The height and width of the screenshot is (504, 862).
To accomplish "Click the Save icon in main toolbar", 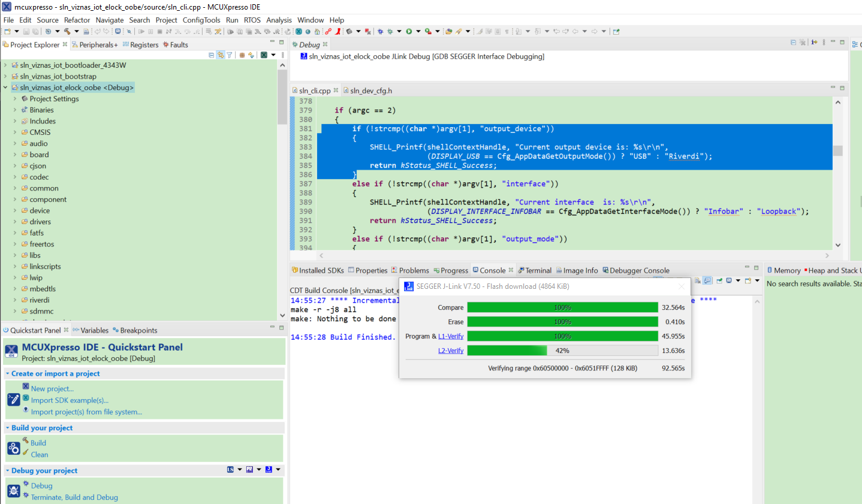I will tap(26, 31).
